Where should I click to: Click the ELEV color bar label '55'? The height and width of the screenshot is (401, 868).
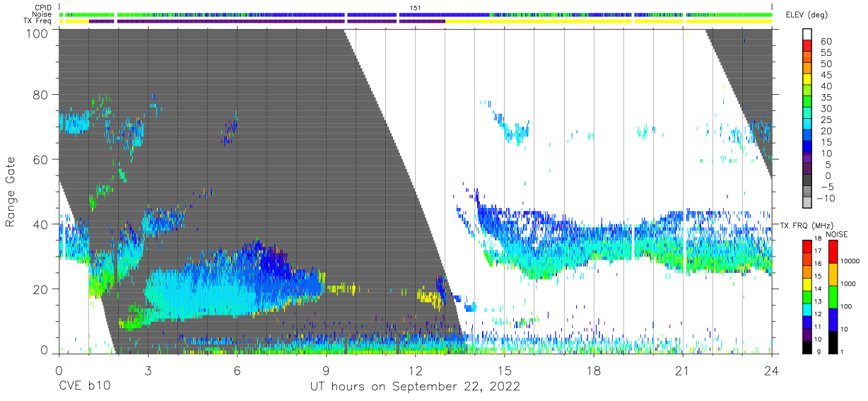coord(825,52)
